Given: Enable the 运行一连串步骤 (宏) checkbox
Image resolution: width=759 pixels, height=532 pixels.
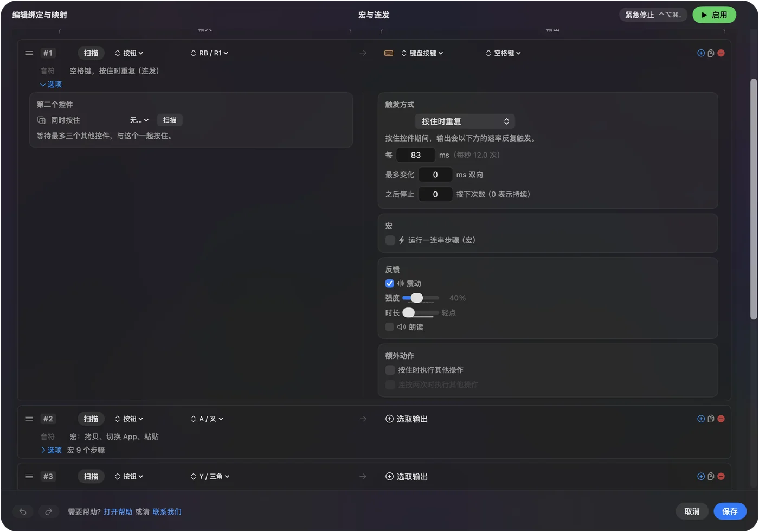Looking at the screenshot, I should click(390, 240).
